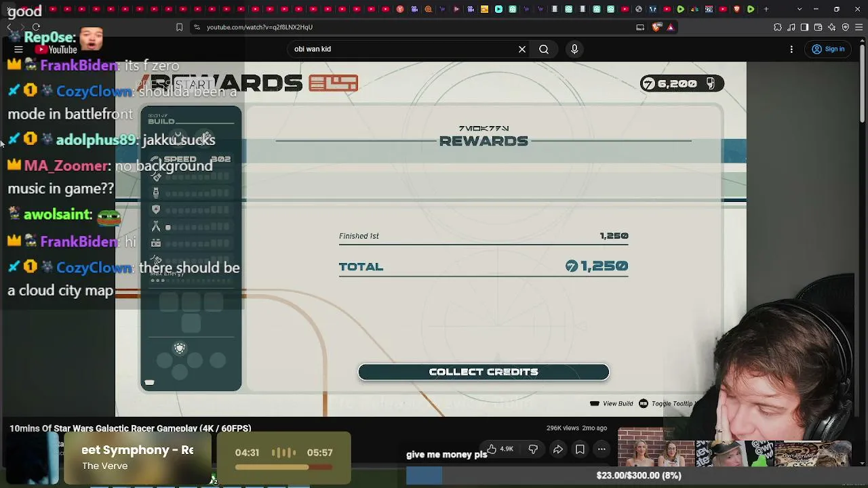Click The Verve artist name

click(x=104, y=466)
